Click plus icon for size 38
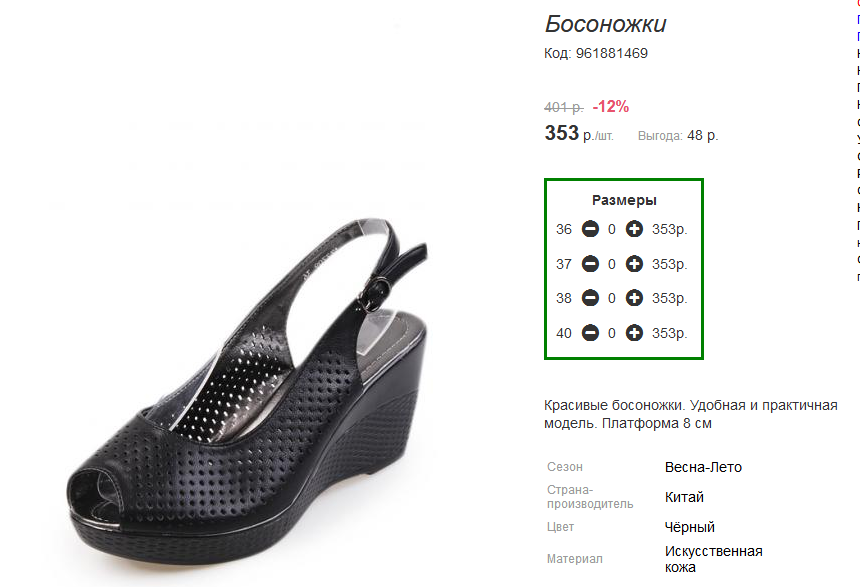Viewport: 860px width, 587px height. (634, 298)
